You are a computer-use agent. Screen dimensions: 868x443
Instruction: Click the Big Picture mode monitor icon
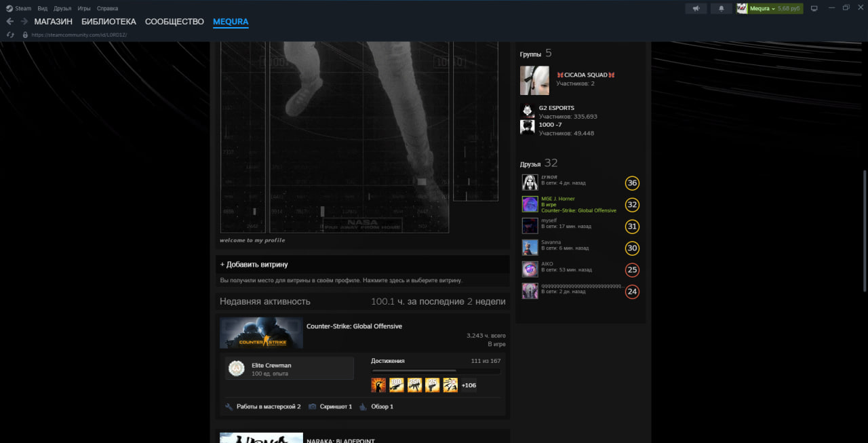tap(814, 8)
